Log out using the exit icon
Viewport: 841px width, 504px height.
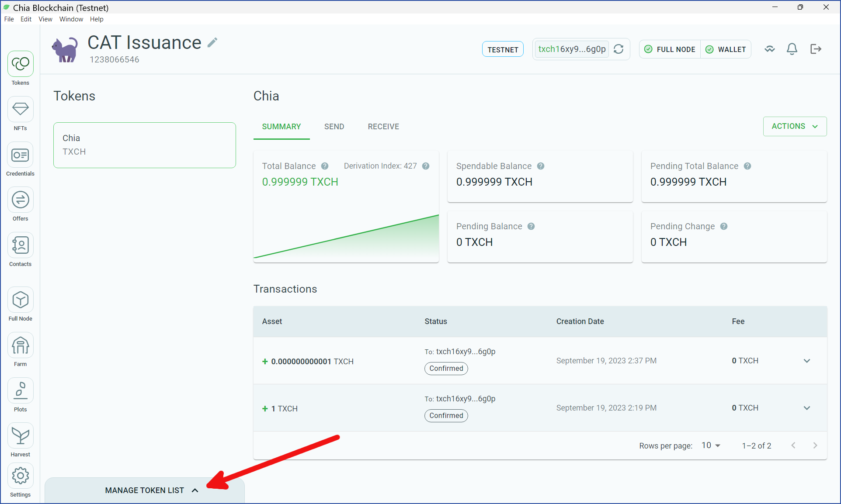[816, 49]
